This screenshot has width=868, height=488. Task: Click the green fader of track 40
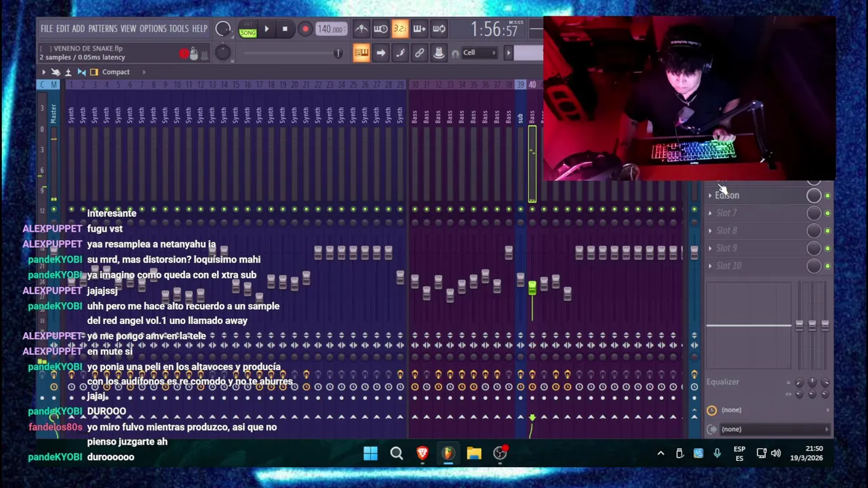click(x=532, y=289)
